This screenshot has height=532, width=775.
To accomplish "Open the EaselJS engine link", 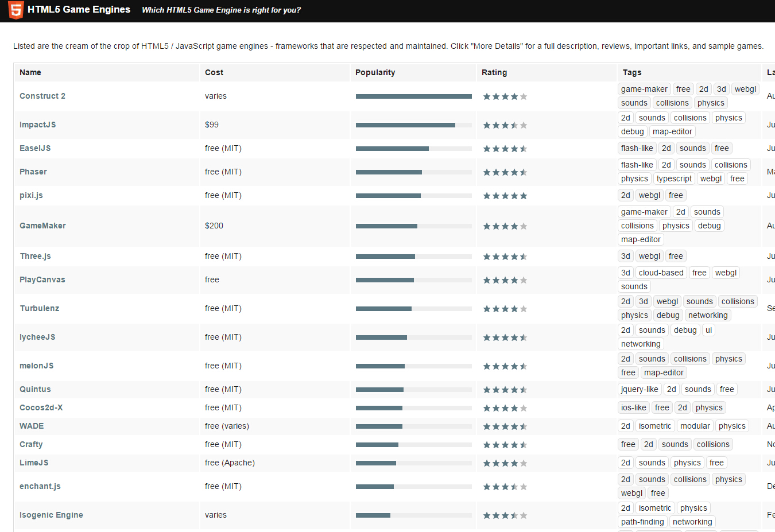I will tap(35, 148).
